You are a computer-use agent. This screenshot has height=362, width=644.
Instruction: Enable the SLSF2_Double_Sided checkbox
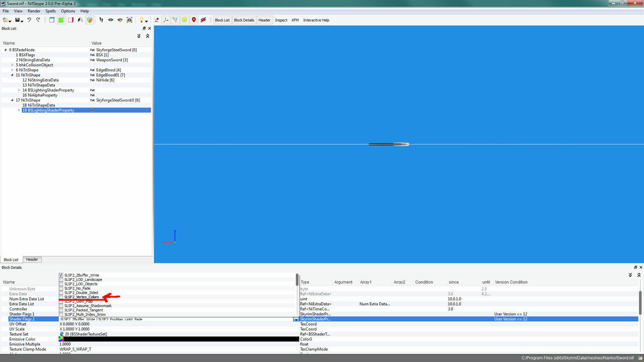point(61,293)
